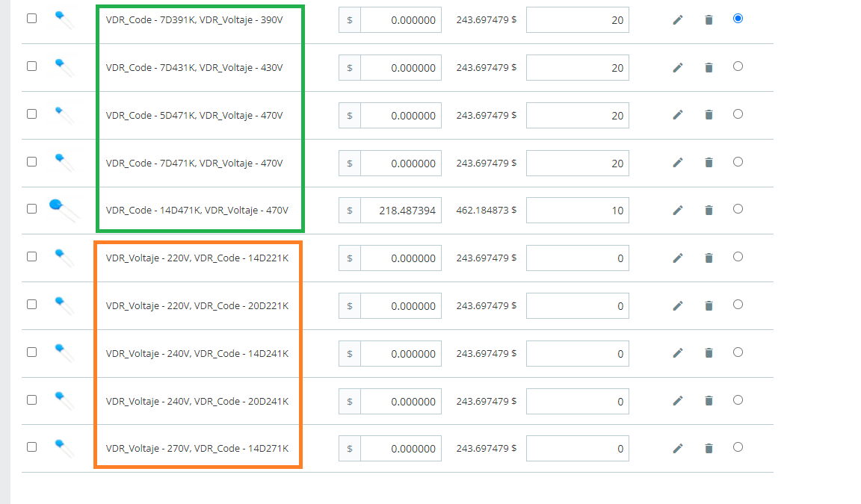Tick the checkbox for 20D221K row
Image resolution: width=861 pixels, height=504 pixels.
[32, 304]
